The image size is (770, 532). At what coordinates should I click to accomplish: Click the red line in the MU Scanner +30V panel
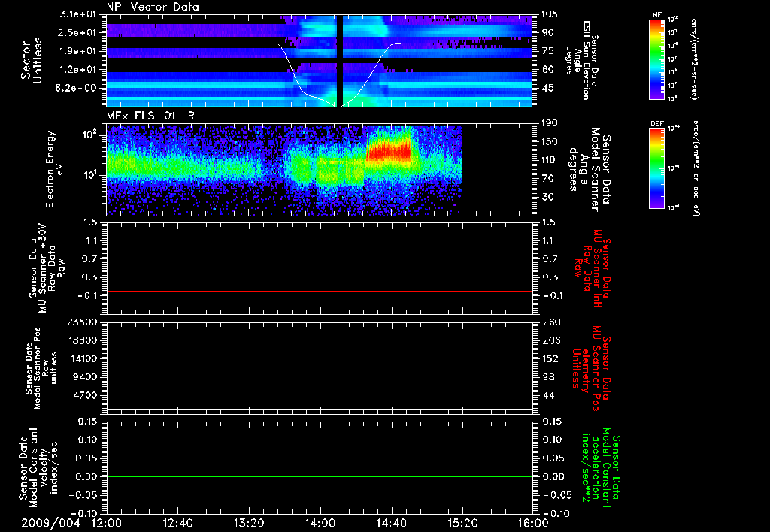click(319, 291)
